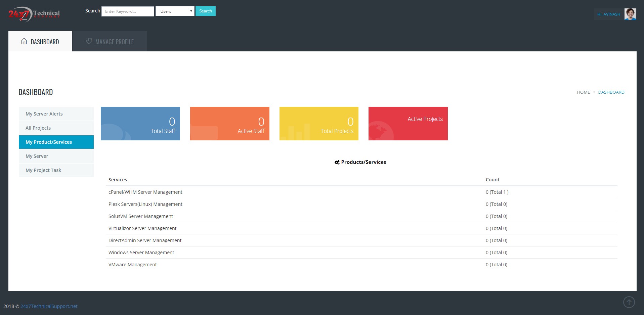The image size is (644, 315).
Task: Click the DASHBOARD breadcrumb link
Action: click(x=611, y=92)
